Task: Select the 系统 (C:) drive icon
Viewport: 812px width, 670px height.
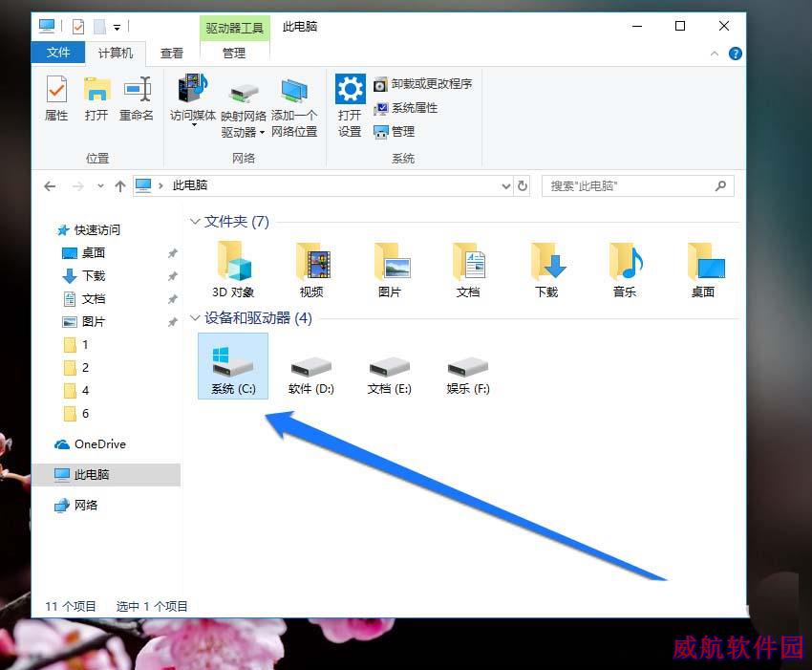Action: 233,365
